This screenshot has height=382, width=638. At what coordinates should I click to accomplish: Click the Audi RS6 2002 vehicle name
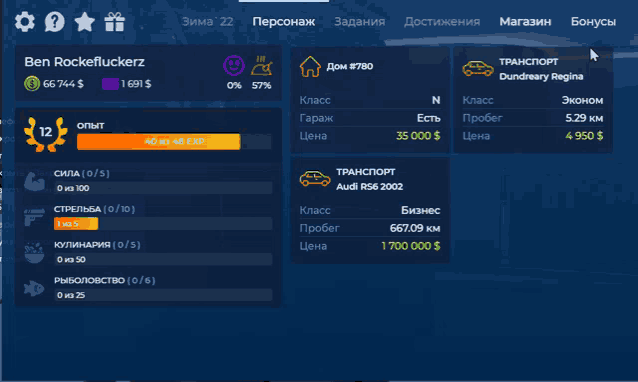click(x=369, y=186)
